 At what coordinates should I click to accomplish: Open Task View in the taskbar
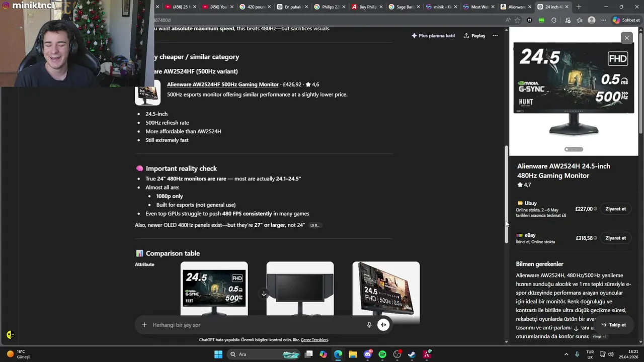tap(309, 354)
